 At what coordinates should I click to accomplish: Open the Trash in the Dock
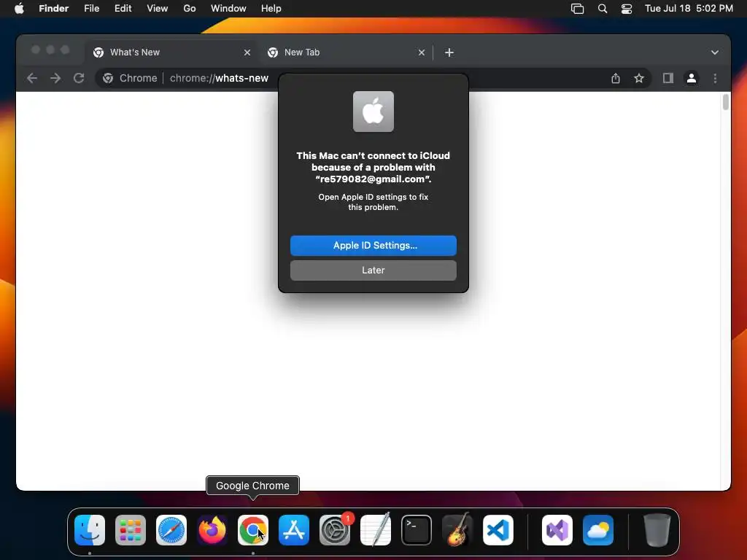(657, 530)
